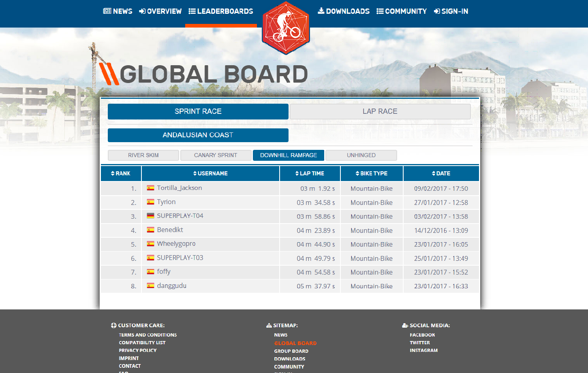Screen dimensions: 588x373
Task: Sort the table by Bike Type
Action: click(x=372, y=173)
